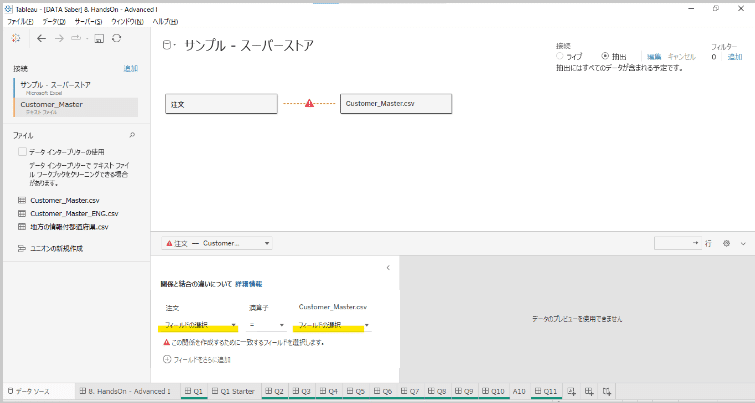Viewport: 755px width, 403px height.
Task: Click the new story icon in the tab bar
Action: 607,391
